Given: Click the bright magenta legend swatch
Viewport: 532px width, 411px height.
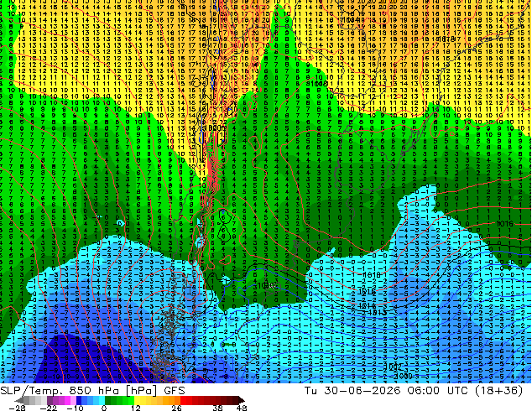Looking at the screenshot, I should [67, 400].
